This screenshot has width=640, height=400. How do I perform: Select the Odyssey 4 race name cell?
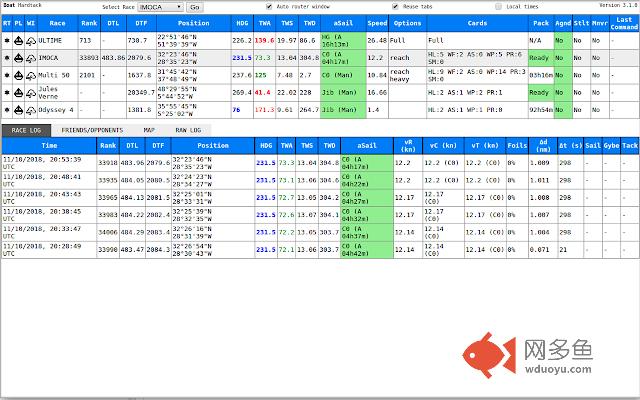pos(58,110)
